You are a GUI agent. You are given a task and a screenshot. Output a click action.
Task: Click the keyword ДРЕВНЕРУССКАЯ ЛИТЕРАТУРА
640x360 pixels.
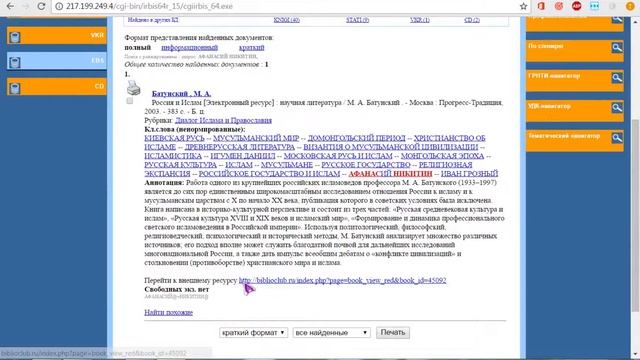coord(240,147)
